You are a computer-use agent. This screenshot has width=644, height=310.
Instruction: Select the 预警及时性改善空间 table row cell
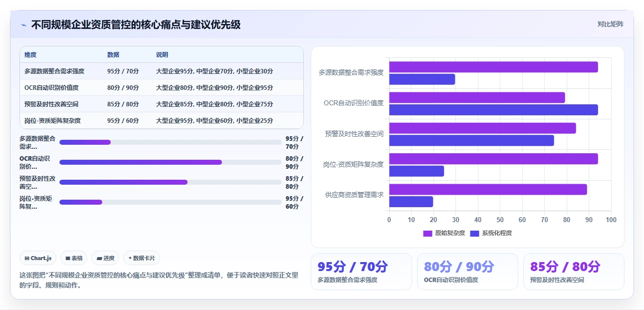51,104
